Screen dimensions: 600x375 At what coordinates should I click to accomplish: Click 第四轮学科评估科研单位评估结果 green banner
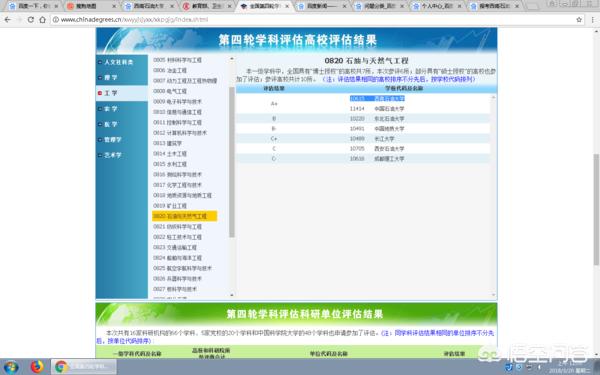tap(297, 313)
